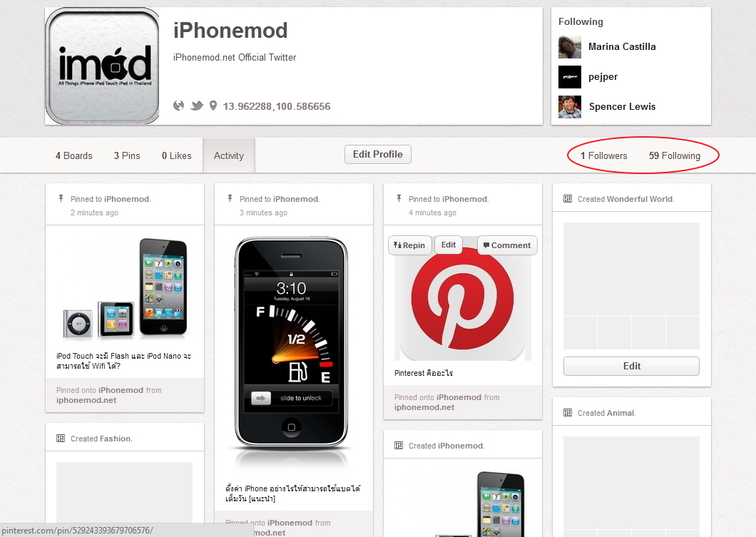Click pushpin icon on 2 minutes ago pin

(x=61, y=198)
